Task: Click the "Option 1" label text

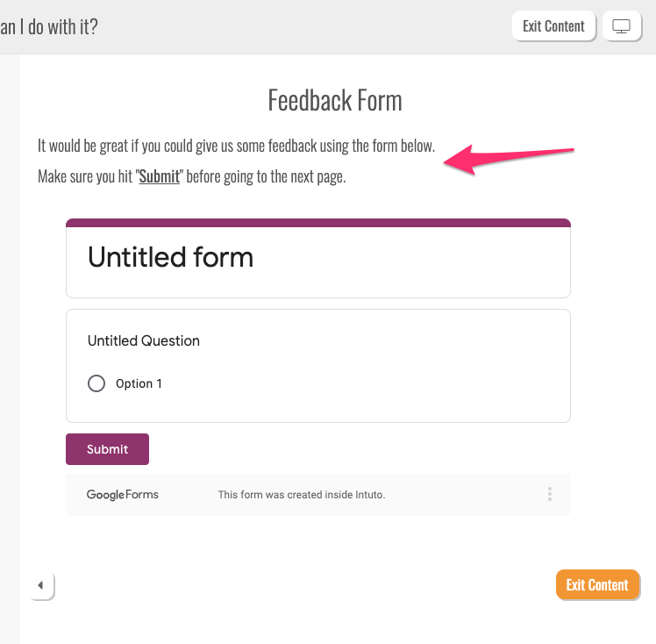Action: [139, 383]
